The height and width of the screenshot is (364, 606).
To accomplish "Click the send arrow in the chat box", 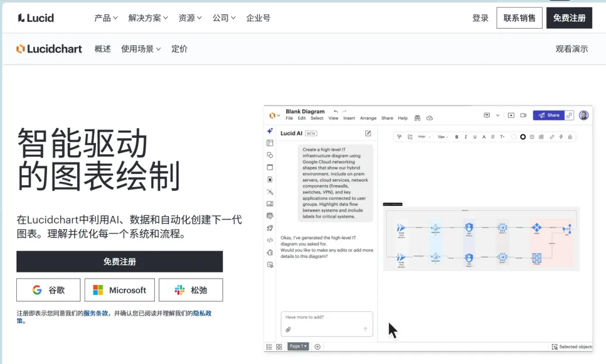I will coord(365,329).
